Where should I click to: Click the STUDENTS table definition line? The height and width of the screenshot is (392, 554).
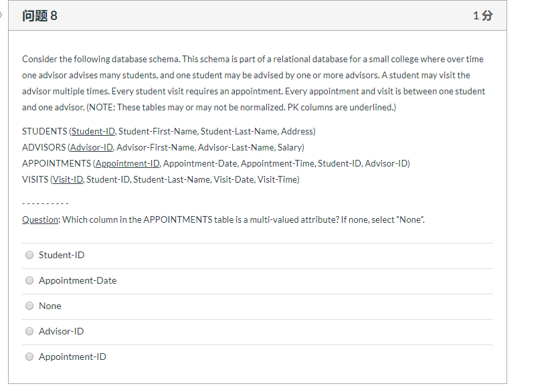click(x=167, y=131)
